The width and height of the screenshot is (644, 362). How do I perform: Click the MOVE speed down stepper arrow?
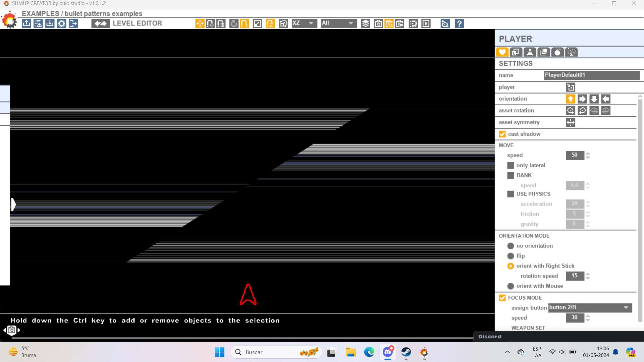[588, 158]
